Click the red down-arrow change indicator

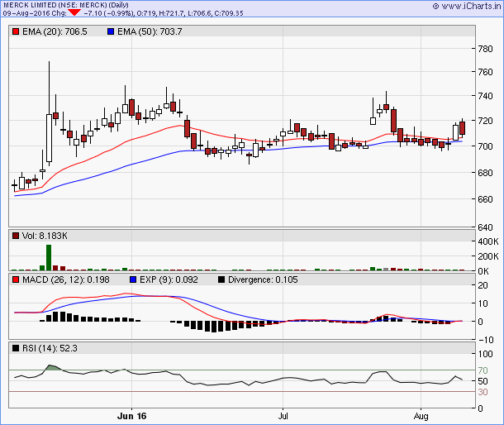coord(74,12)
